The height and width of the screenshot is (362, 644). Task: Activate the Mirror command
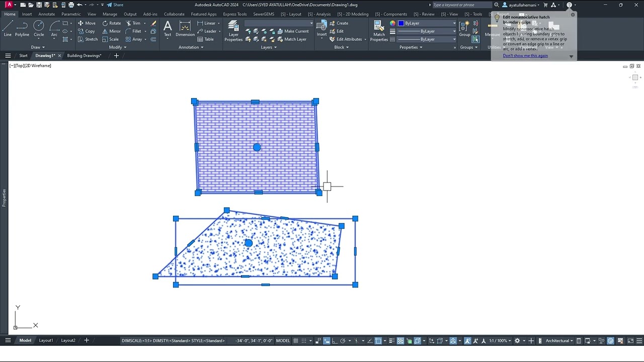[112, 31]
